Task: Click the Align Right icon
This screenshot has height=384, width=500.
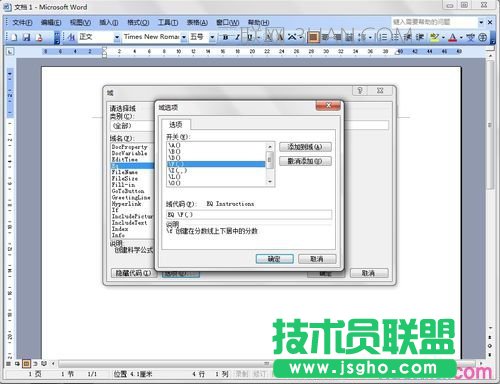Action: pos(337,37)
